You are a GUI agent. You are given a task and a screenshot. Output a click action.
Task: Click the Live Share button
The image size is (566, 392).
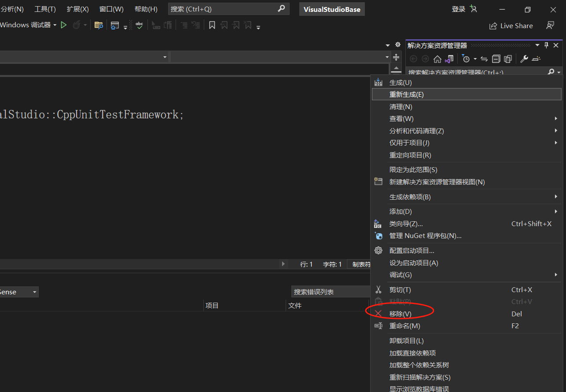click(x=511, y=26)
